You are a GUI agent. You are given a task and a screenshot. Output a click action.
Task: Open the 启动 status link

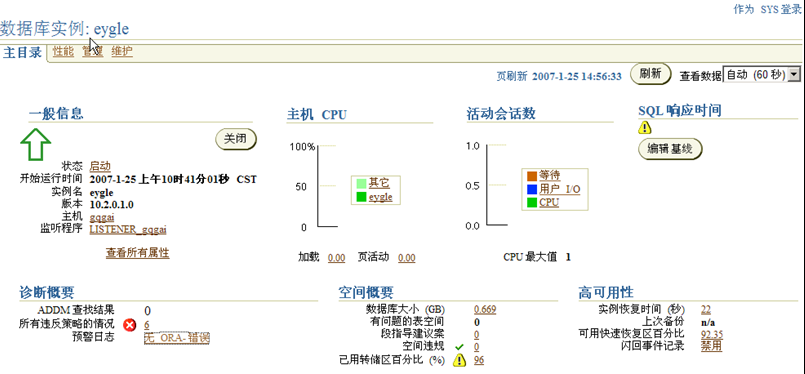point(100,166)
